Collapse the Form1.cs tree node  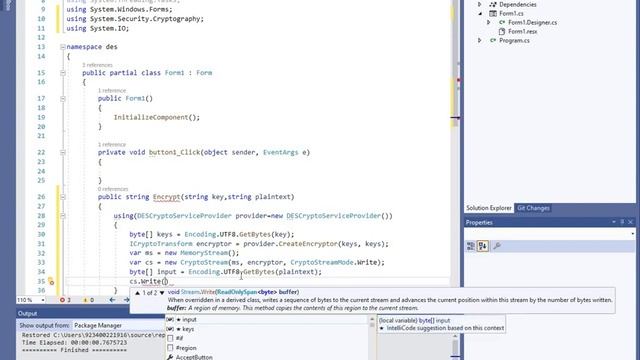[480, 13]
